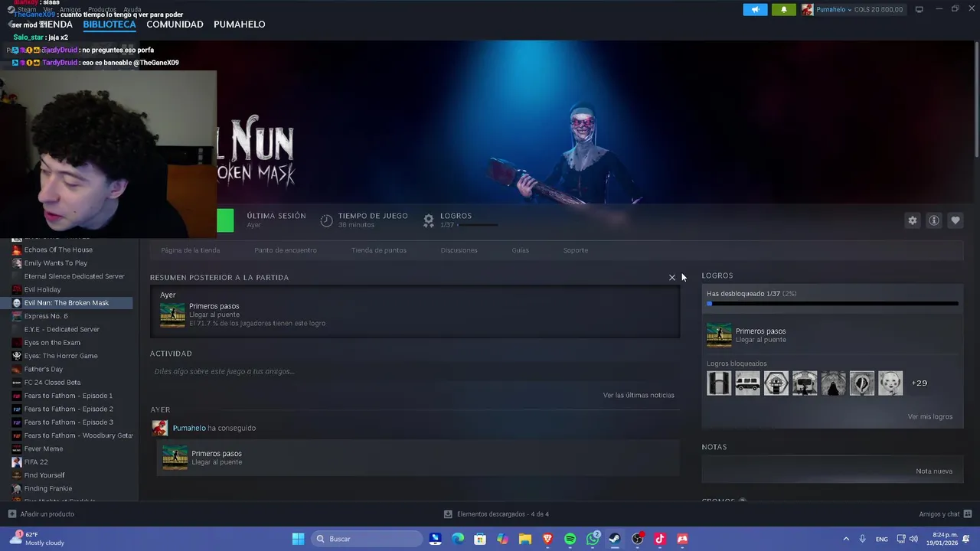
Task: Open the PUMAHELO profile tab
Action: coord(240,24)
